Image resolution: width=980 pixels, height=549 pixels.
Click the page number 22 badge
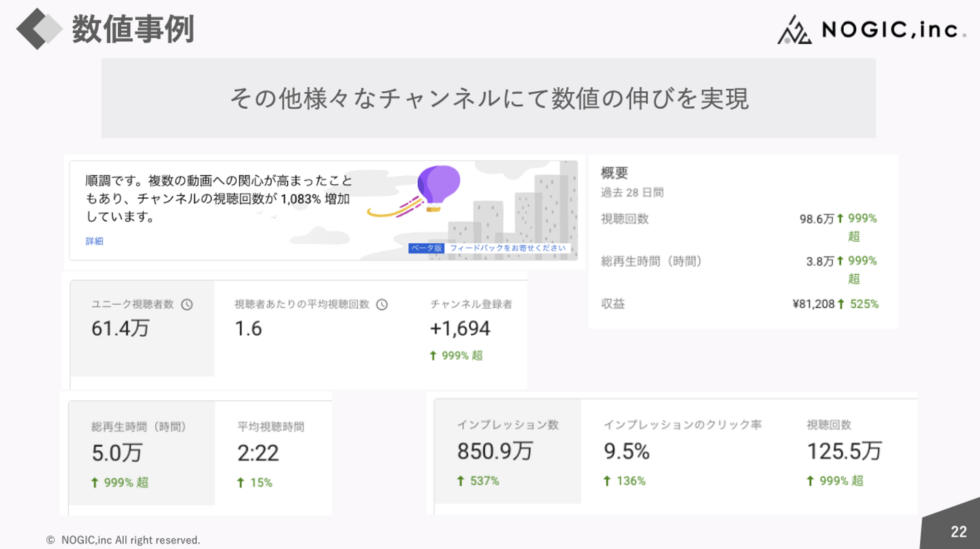(x=958, y=532)
